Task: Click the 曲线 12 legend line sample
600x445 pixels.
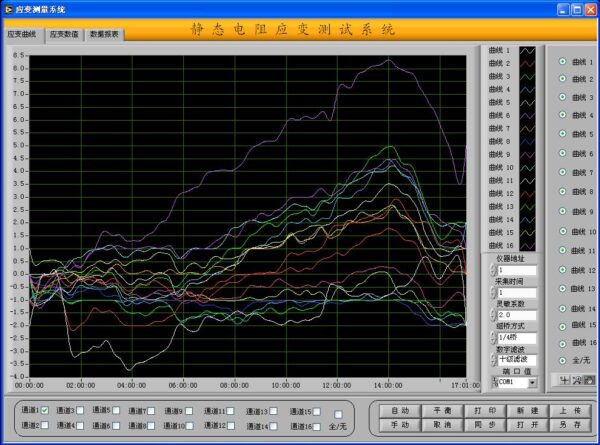Action: [527, 193]
